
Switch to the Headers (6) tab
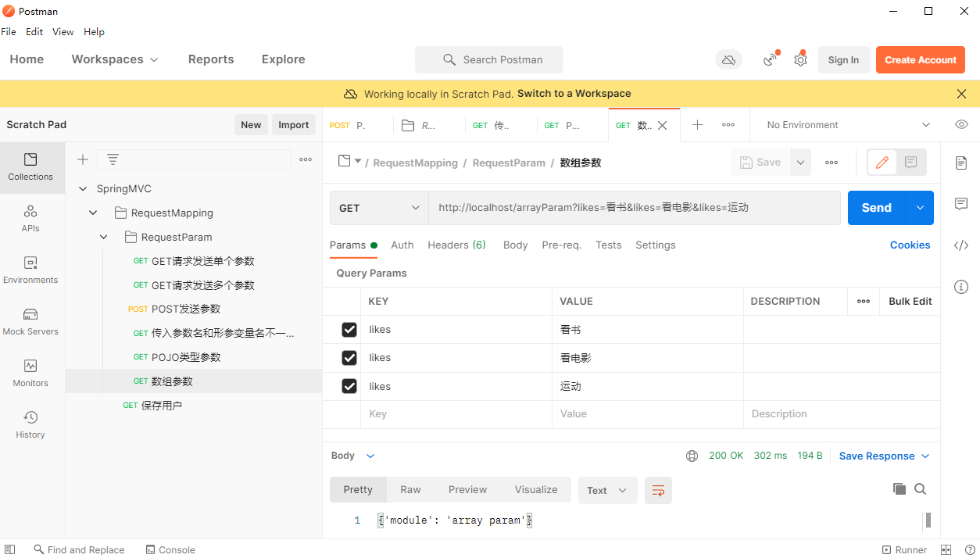tap(456, 245)
